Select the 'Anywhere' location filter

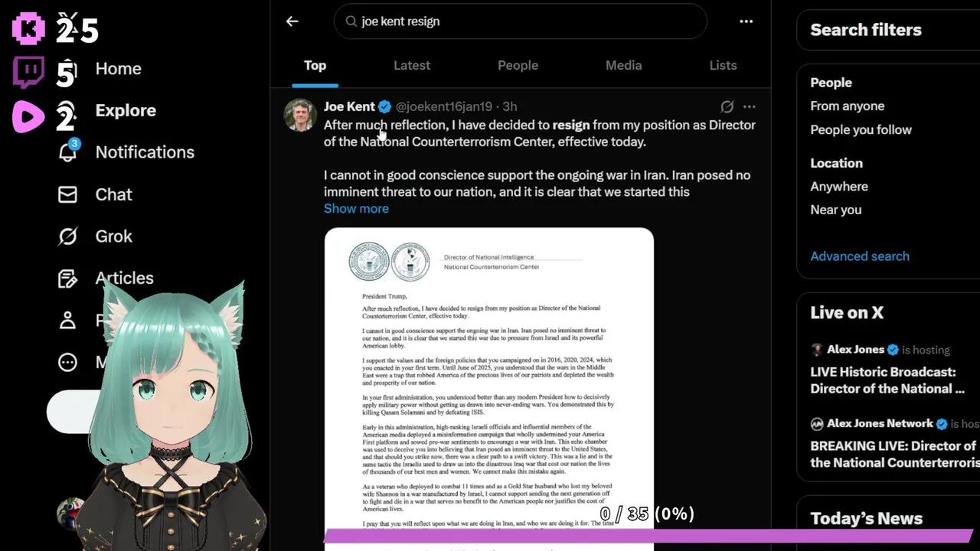tap(839, 187)
